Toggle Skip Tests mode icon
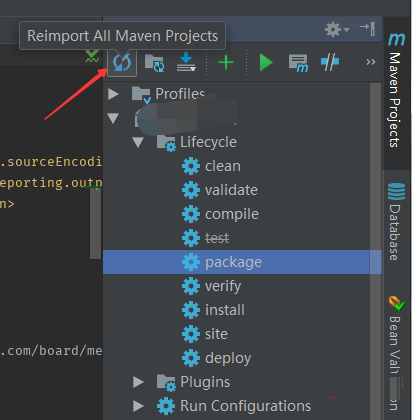Viewport: 412px width, 420px height. point(330,61)
